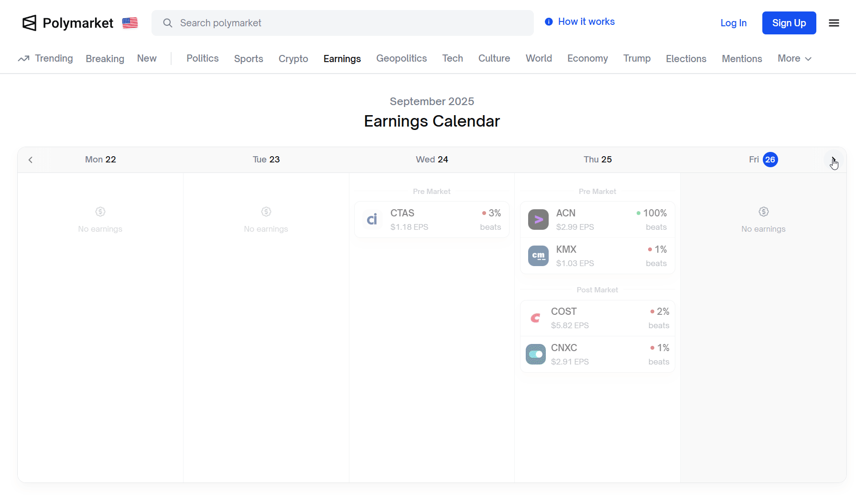856x504 pixels.
Task: Click the US flag region icon
Action: point(130,23)
